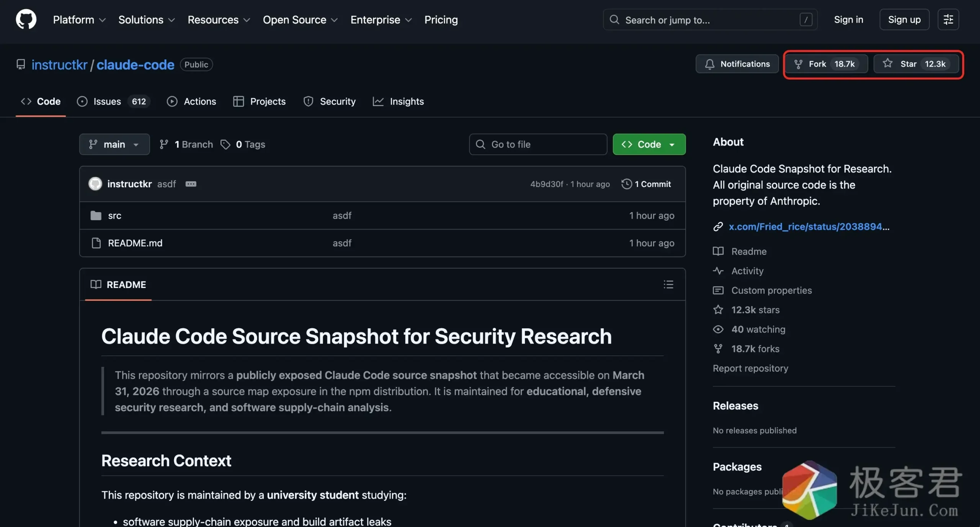This screenshot has height=527, width=980.
Task: Click the Sign up button
Action: pyautogui.click(x=904, y=20)
